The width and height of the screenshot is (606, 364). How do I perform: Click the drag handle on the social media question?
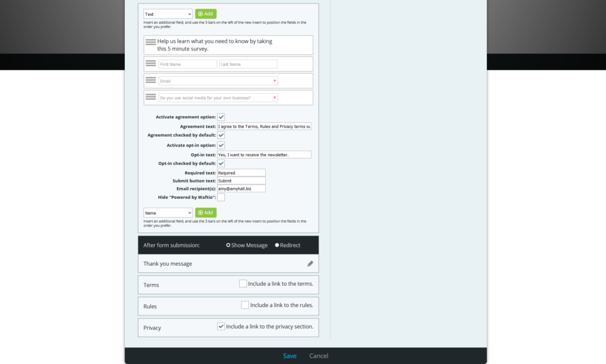pyautogui.click(x=151, y=96)
